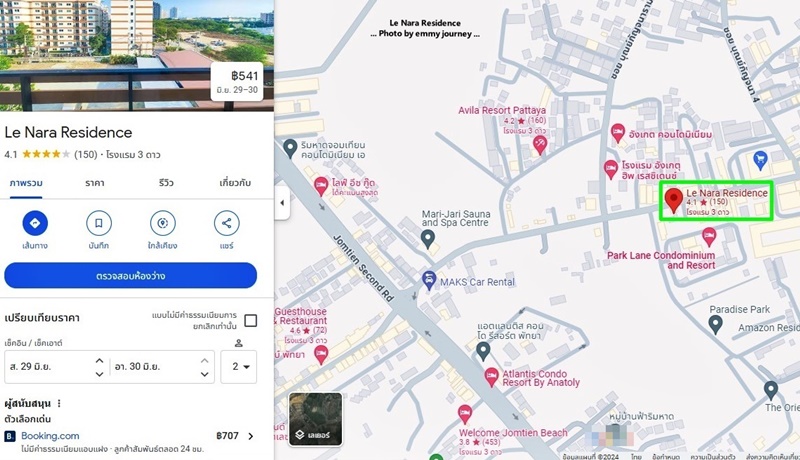800x460 pixels.
Task: Select the ริมหาดจอมเทียน คอนโดมิเนียม เอ pin
Action: [290, 148]
